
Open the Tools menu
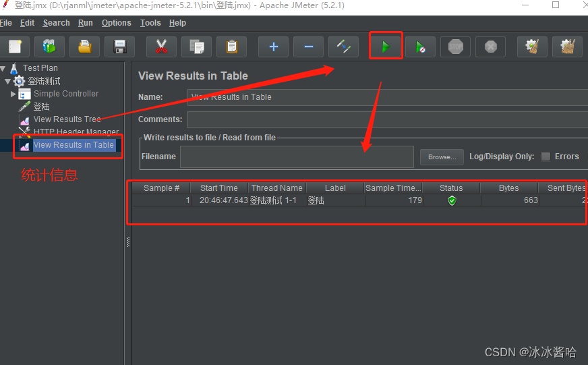[x=150, y=23]
